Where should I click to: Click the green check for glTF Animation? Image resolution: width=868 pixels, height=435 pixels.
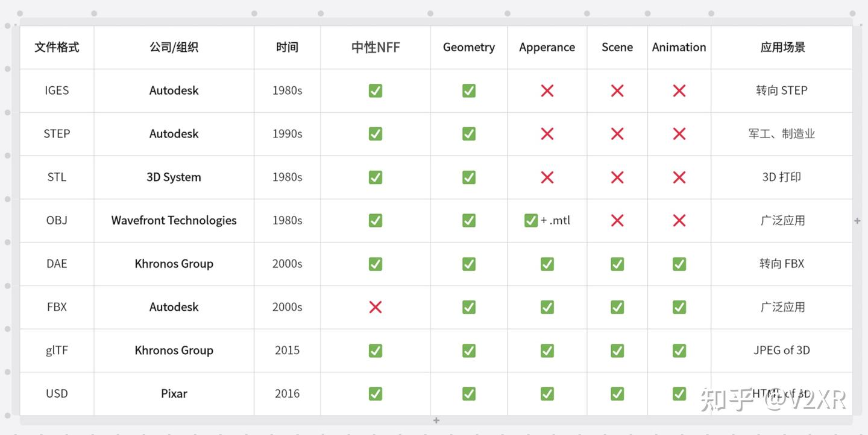tap(679, 351)
